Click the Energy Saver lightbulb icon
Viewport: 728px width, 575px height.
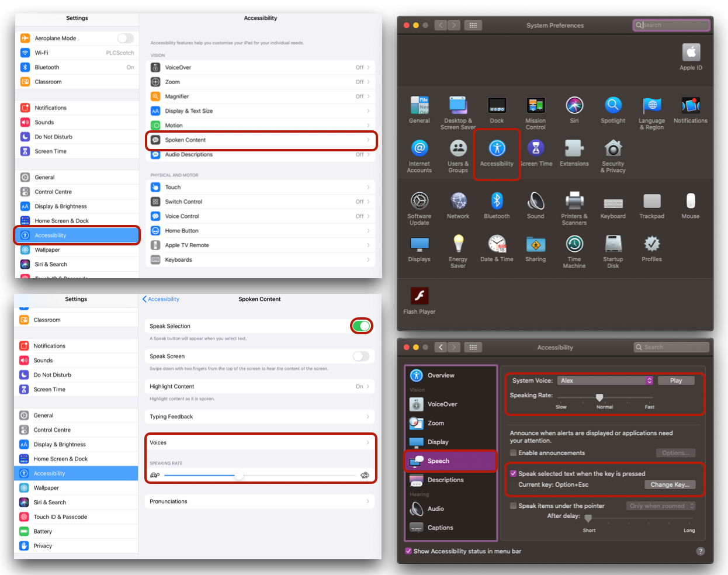point(458,244)
